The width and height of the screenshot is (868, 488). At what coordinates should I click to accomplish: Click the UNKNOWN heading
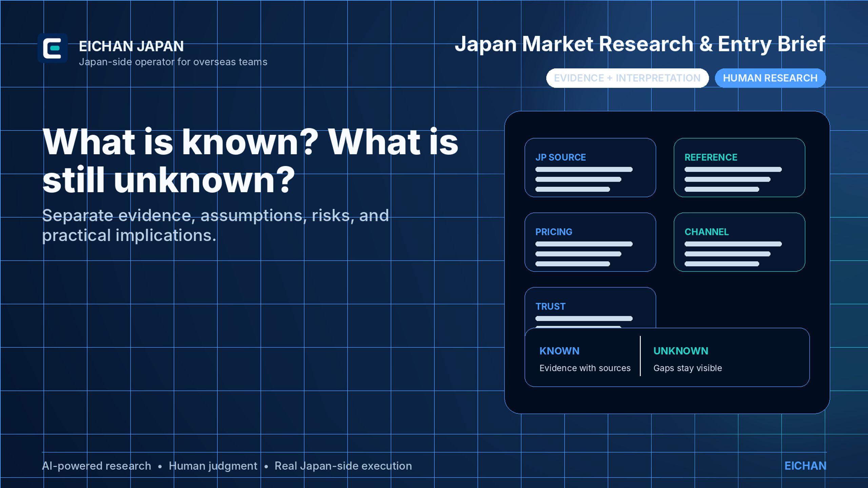pos(681,351)
